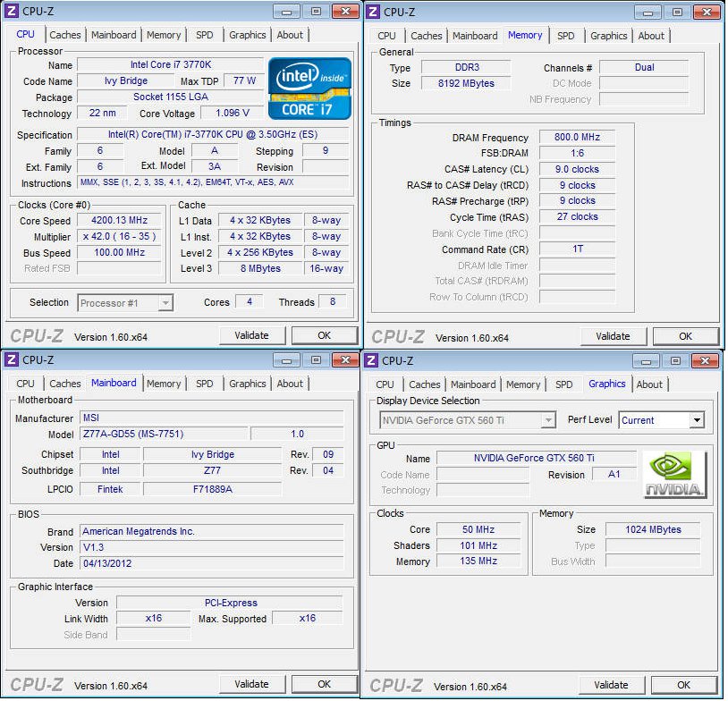Click the LPCIO F71889A field
The width and height of the screenshot is (728, 701).
click(212, 489)
